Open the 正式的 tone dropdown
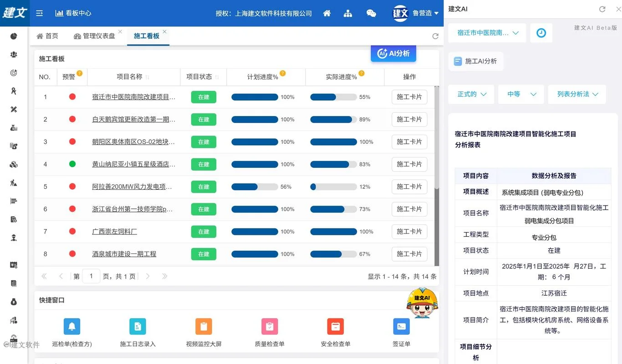The width and height of the screenshot is (622, 364). [x=471, y=94]
